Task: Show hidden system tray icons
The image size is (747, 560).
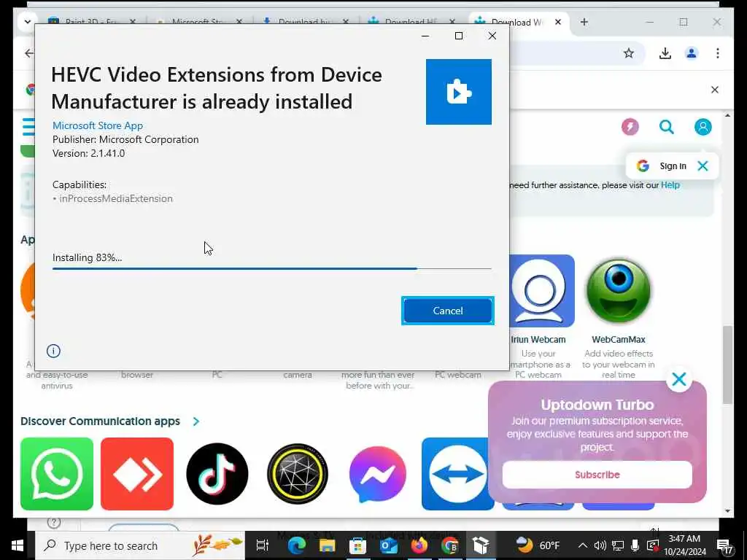Action: pyautogui.click(x=583, y=545)
